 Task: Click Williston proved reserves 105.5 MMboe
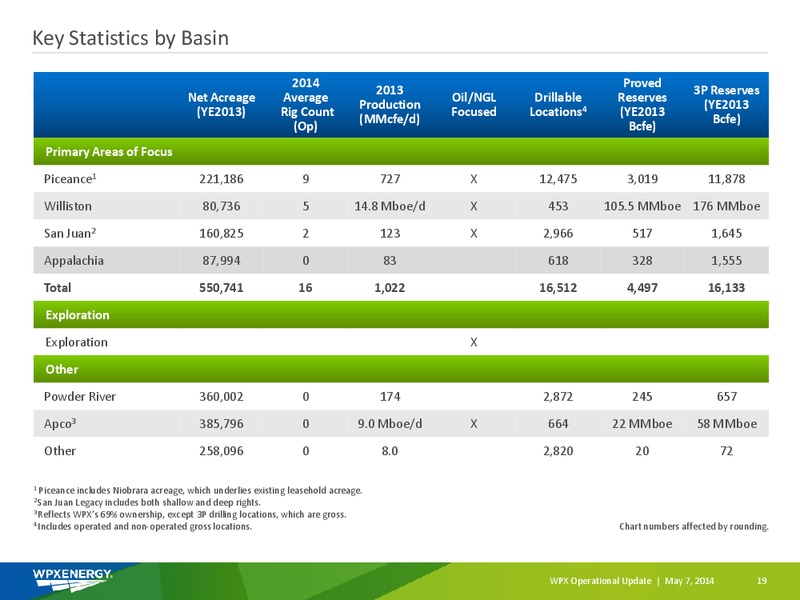tap(642, 206)
